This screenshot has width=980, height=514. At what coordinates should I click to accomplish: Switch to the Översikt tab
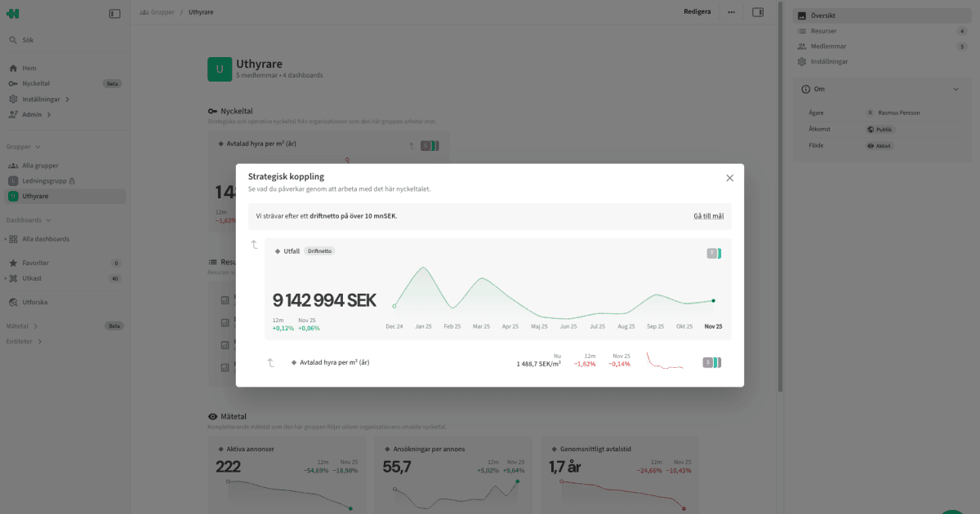click(822, 15)
